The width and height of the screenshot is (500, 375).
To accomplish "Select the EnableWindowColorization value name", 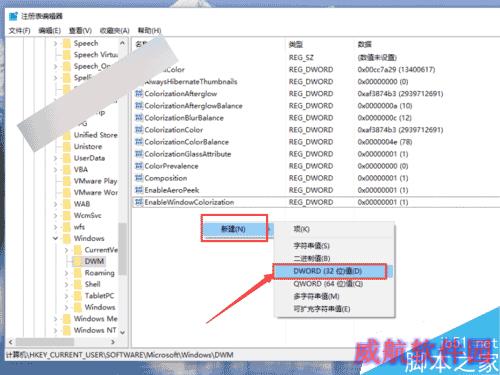I will coord(189,202).
